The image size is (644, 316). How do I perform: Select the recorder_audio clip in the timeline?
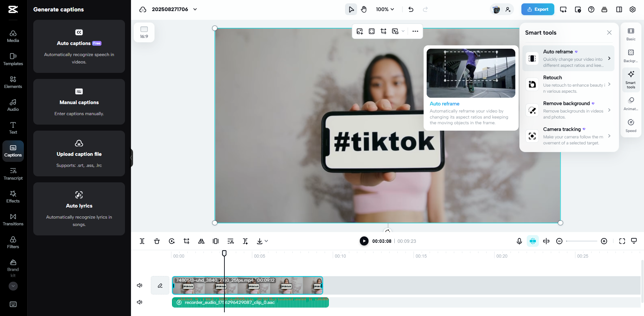250,302
